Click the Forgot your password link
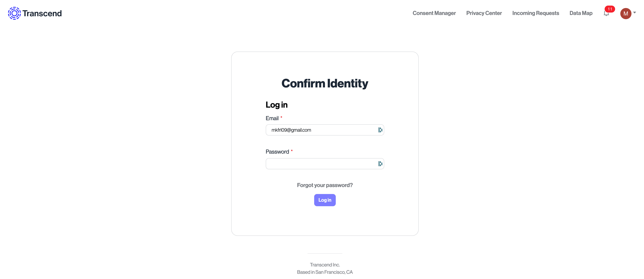 click(x=325, y=185)
